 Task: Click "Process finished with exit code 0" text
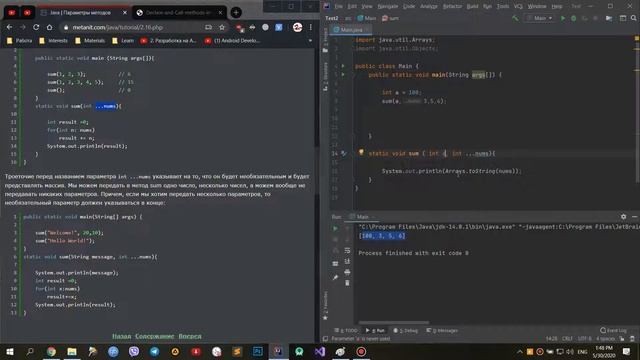pos(413,253)
